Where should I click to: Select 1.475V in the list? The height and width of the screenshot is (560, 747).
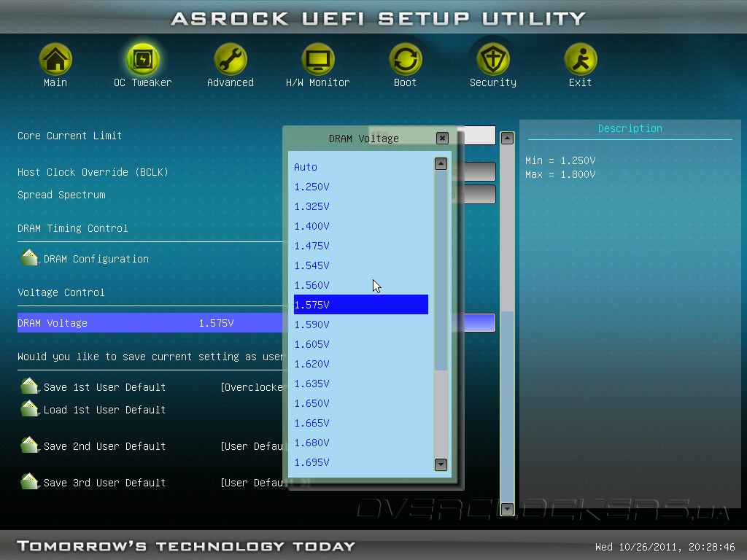click(x=360, y=246)
